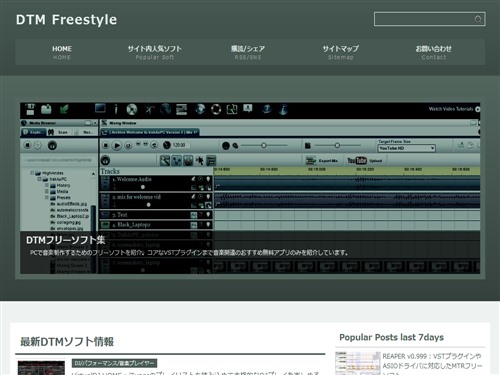Toggle the lightbulb on the mix for welcome vid track
Viewport: 500px width, 375px height.
pos(208,197)
